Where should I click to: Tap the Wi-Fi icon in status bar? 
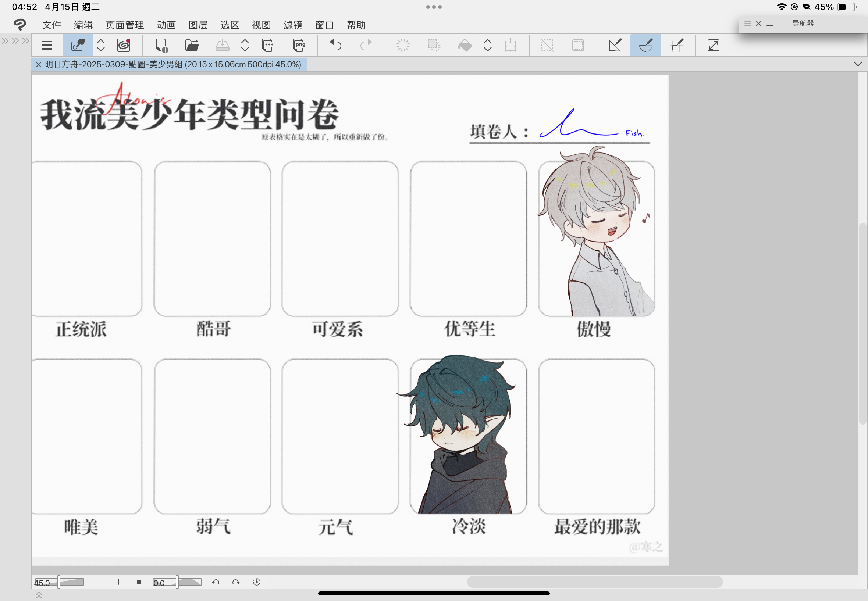781,7
